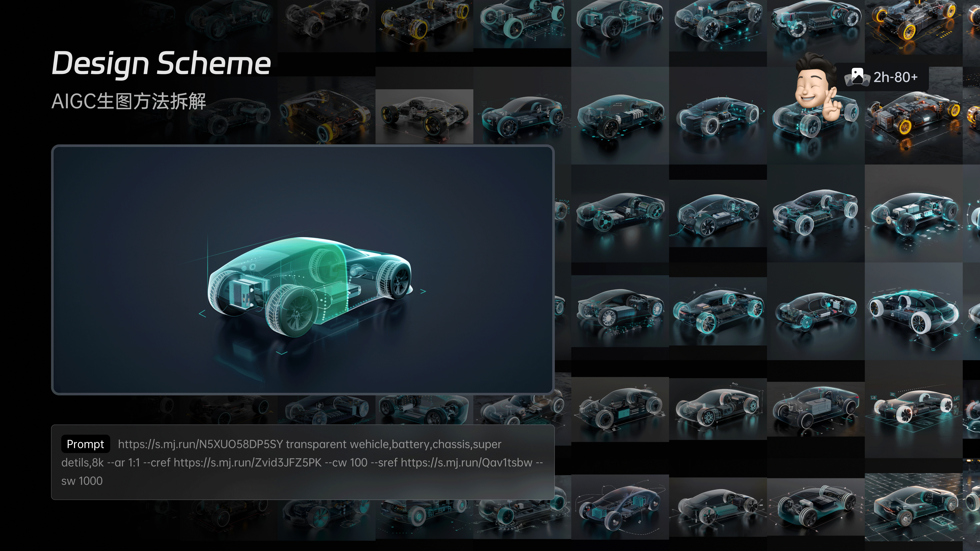980x551 pixels.
Task: Select the highlighted grayscale chassis thumbnail with yellow wheels
Action: click(x=424, y=116)
